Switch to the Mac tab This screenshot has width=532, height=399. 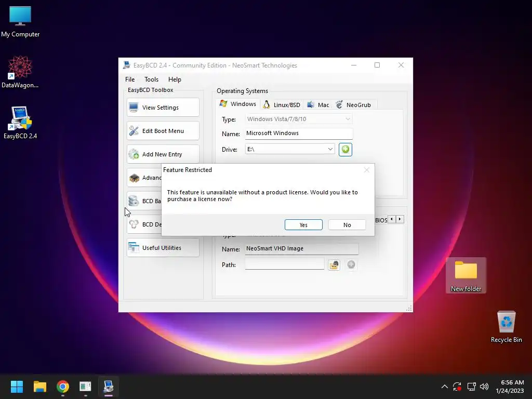(x=318, y=105)
